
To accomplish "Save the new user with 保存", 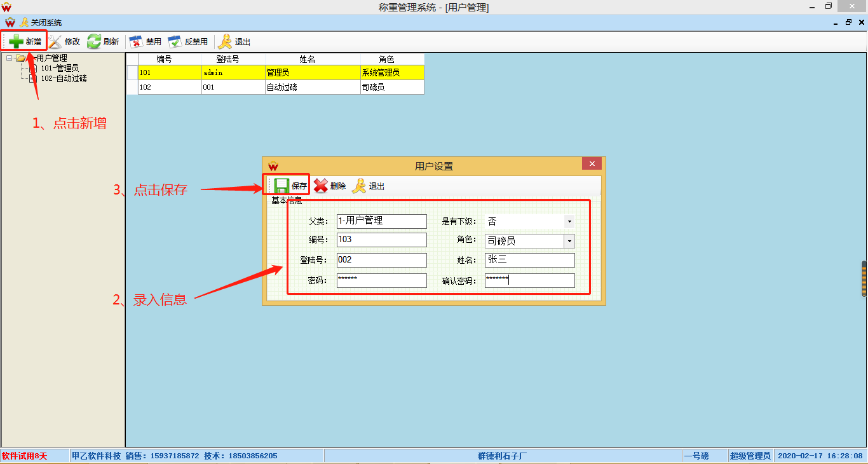I will click(281, 186).
